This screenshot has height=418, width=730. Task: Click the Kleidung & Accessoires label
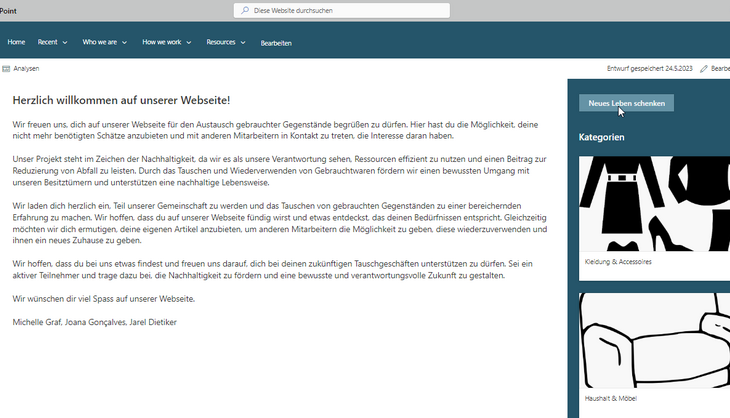click(x=618, y=262)
